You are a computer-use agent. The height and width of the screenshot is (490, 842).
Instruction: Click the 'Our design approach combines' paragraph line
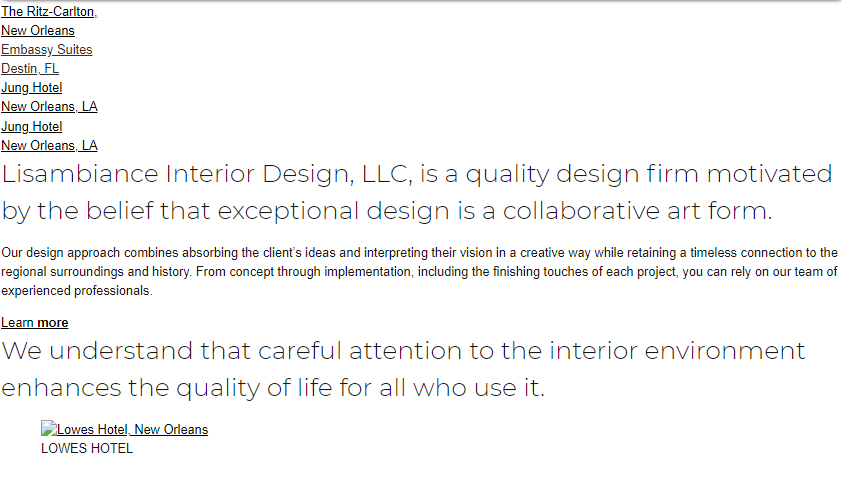[x=419, y=254]
